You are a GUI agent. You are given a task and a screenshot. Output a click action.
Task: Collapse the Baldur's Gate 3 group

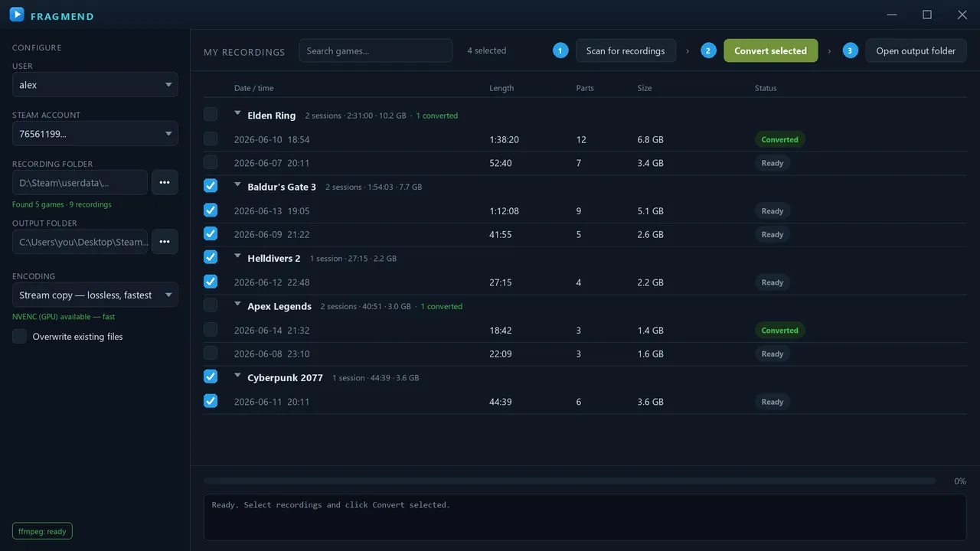click(x=237, y=185)
